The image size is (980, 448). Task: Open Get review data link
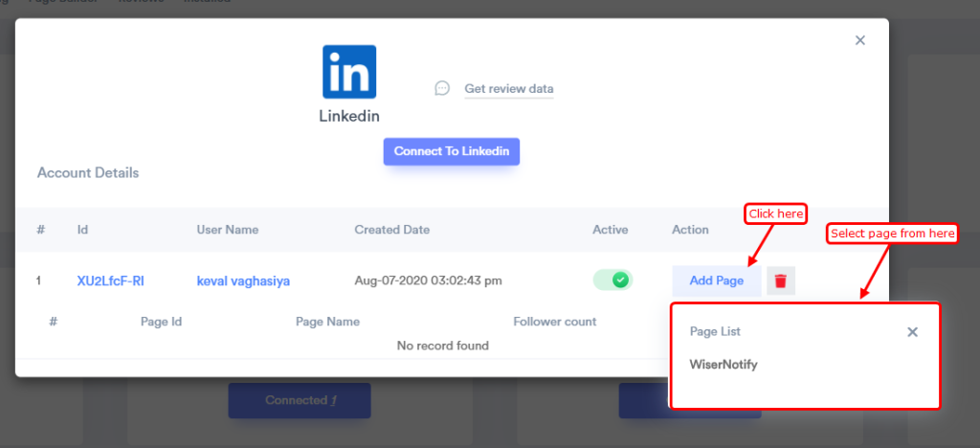tap(509, 89)
